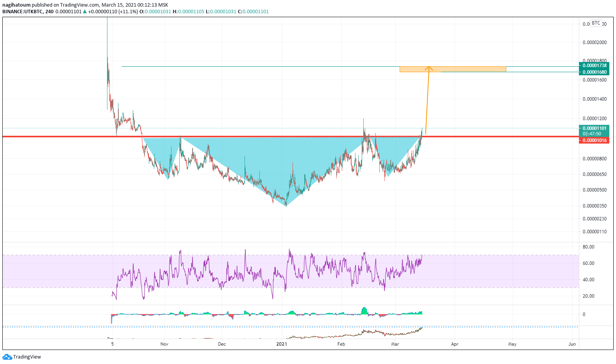Viewport: 616px width, 364px height.
Task: Click the BTC currency label on price axis
Action: [596, 23]
